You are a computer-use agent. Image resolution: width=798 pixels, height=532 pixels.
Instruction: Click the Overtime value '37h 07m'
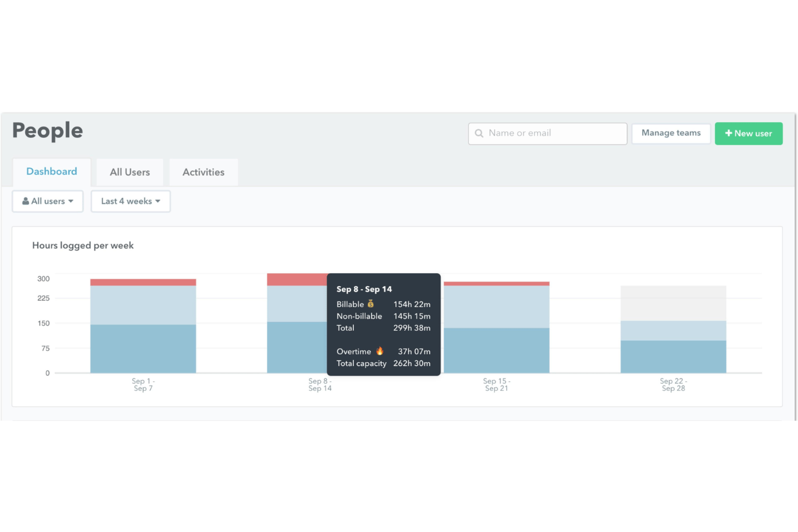414,351
